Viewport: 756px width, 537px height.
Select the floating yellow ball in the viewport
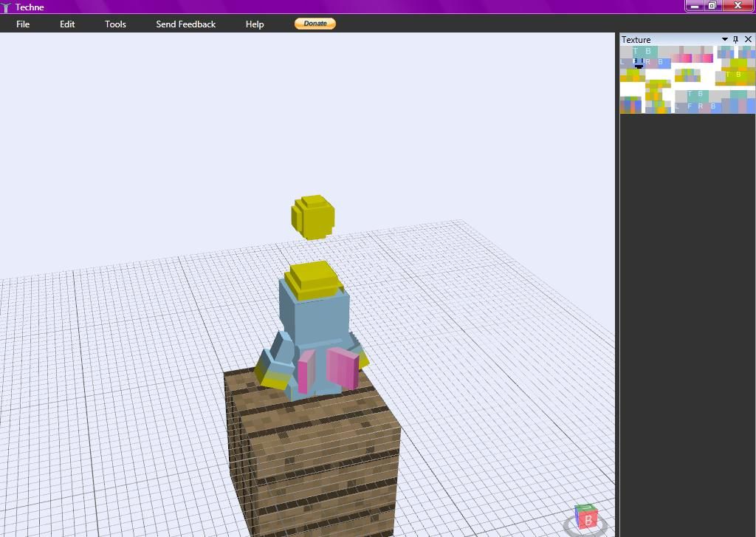[313, 217]
